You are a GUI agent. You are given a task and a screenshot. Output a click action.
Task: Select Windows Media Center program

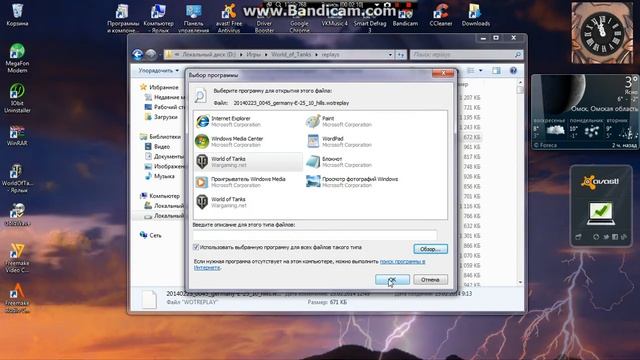coord(248,142)
